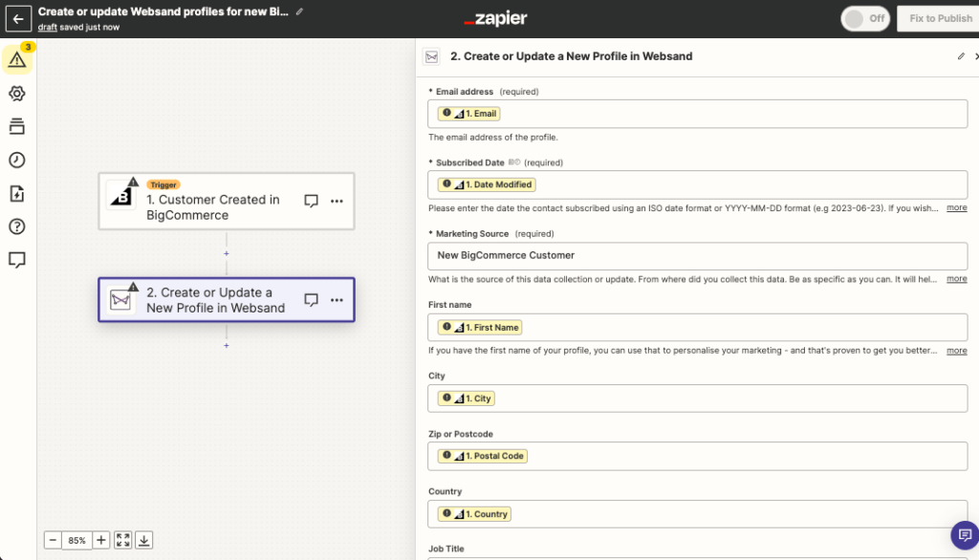Click the Fix to Publish button
The height and width of the screenshot is (560, 979).
pos(940,19)
